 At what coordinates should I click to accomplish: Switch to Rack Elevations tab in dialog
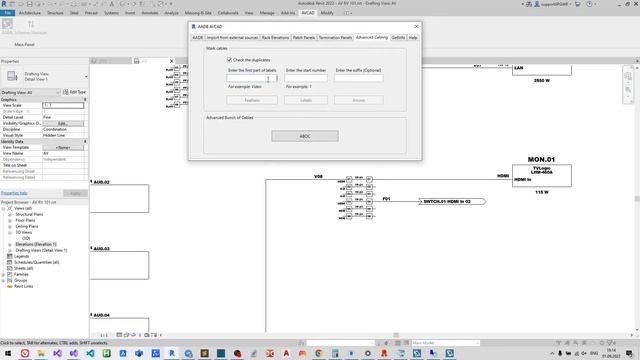coord(275,38)
